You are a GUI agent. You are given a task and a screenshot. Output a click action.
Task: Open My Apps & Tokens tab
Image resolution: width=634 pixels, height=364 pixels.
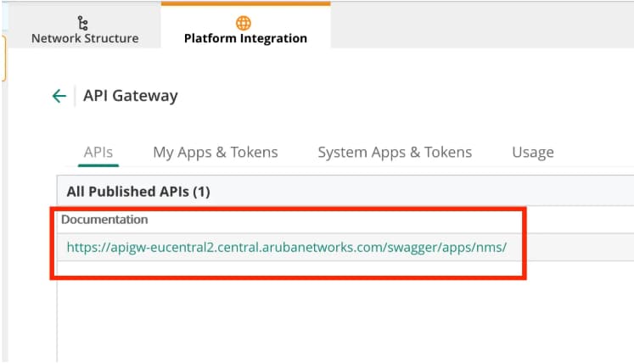(216, 153)
